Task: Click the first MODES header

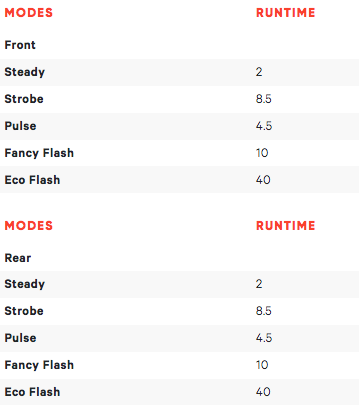Action: 29,13
